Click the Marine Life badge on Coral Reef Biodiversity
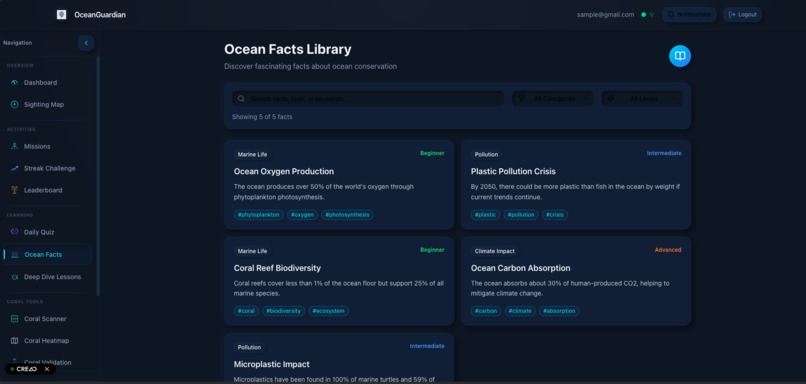This screenshot has height=384, width=806. pos(252,251)
